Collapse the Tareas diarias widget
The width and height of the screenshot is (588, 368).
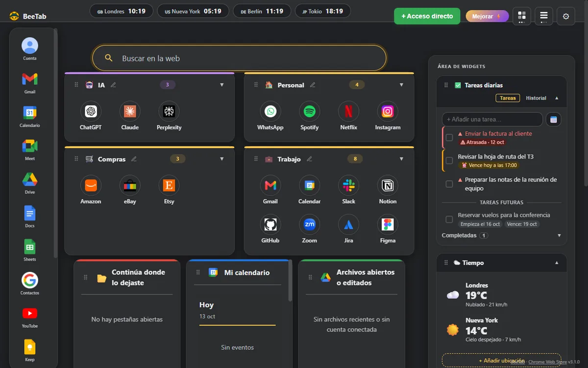click(x=557, y=98)
